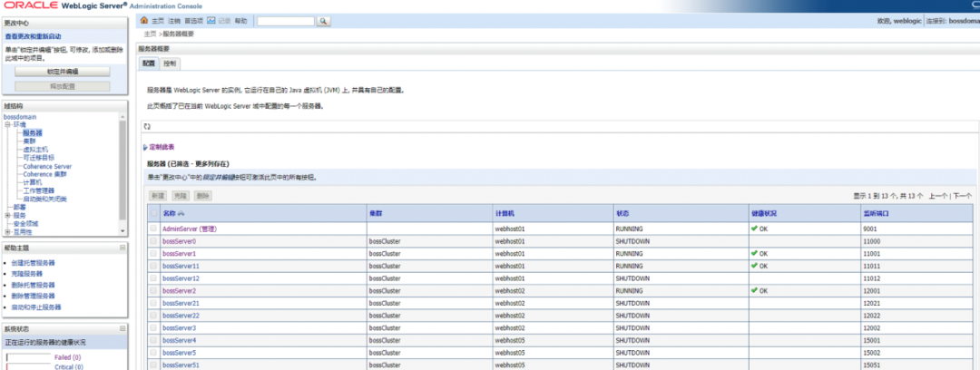Collapse the 系统状态 panel icon
Image resolution: width=980 pixels, height=370 pixels.
(x=122, y=329)
